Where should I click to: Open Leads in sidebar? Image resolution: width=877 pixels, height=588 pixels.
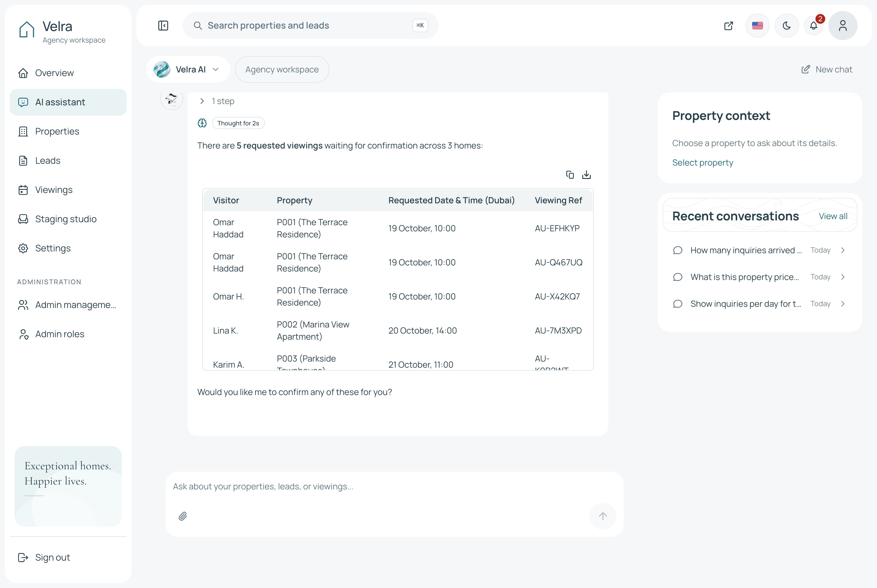coord(68,161)
